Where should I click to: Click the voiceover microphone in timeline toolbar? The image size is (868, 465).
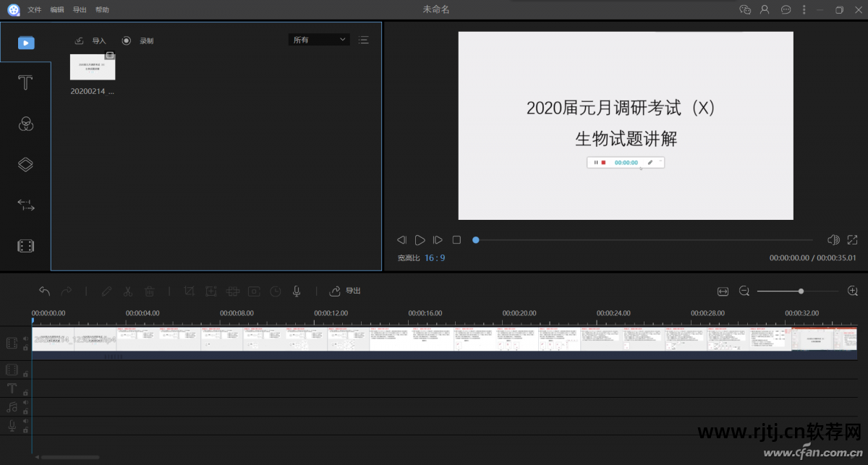coord(296,291)
